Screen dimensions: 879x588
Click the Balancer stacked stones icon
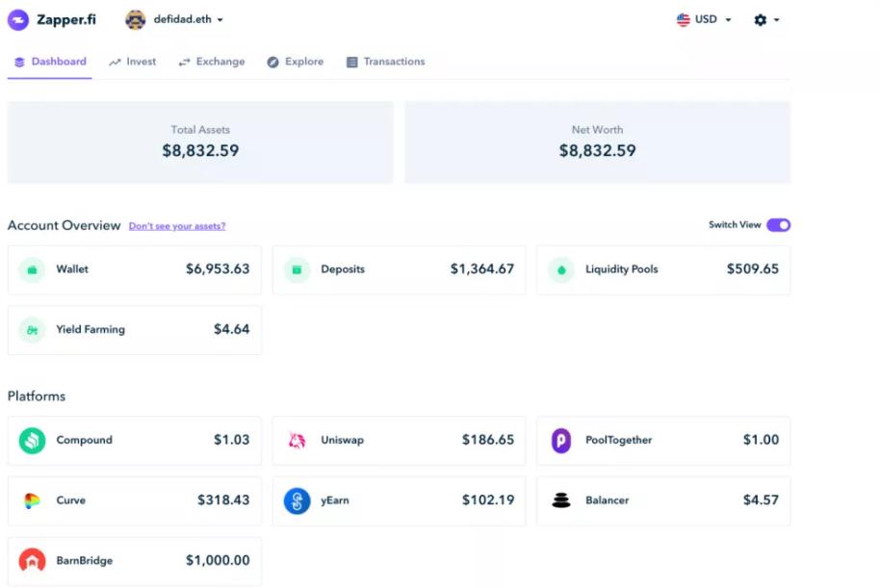pyautogui.click(x=561, y=500)
